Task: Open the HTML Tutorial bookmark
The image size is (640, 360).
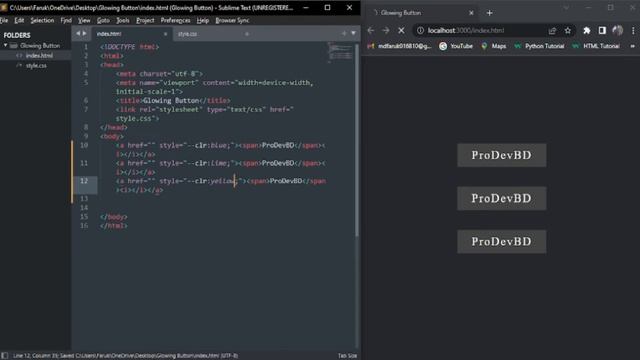Action: [x=596, y=46]
